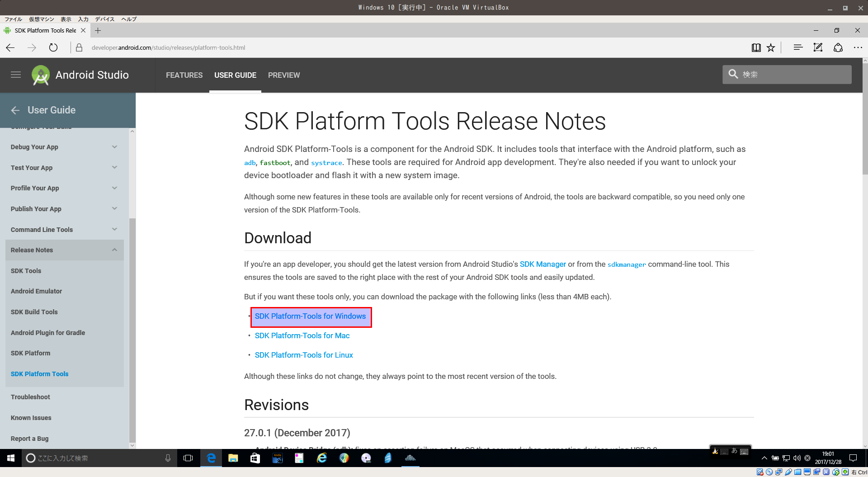Open File Explorer from the taskbar
Screen dimensions: 868x477
click(233, 458)
